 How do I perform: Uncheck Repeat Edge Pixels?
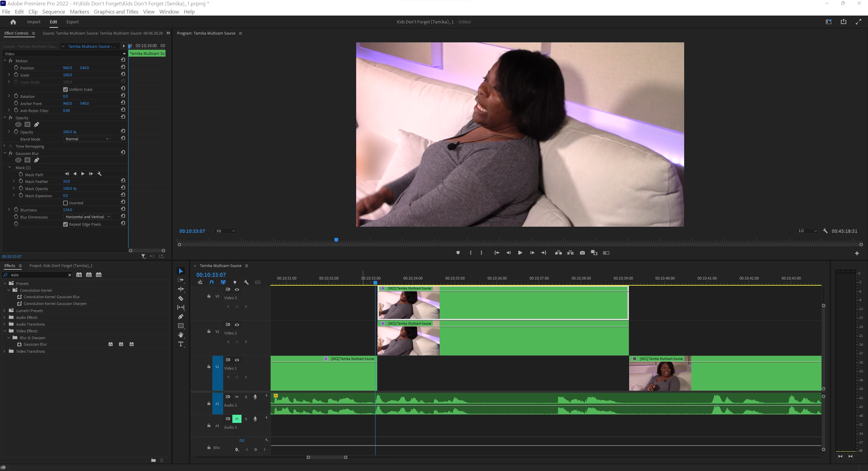[65, 224]
